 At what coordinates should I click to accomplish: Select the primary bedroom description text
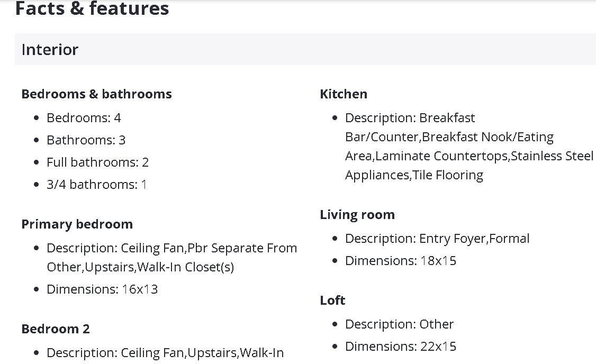[171, 258]
